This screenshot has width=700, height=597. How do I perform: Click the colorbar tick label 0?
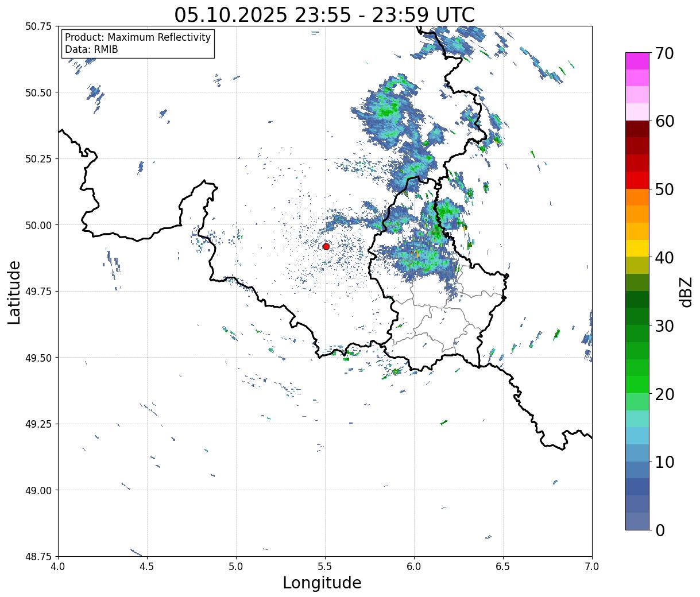point(659,530)
